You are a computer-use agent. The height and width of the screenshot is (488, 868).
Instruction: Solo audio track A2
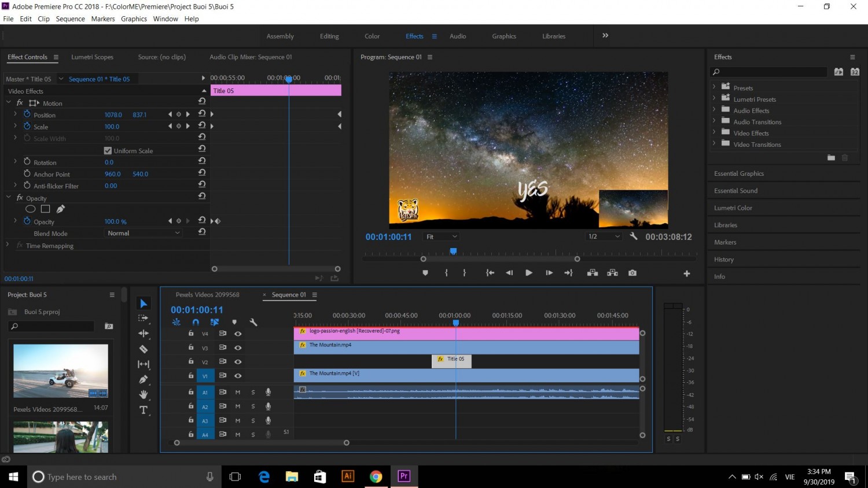[253, 406]
